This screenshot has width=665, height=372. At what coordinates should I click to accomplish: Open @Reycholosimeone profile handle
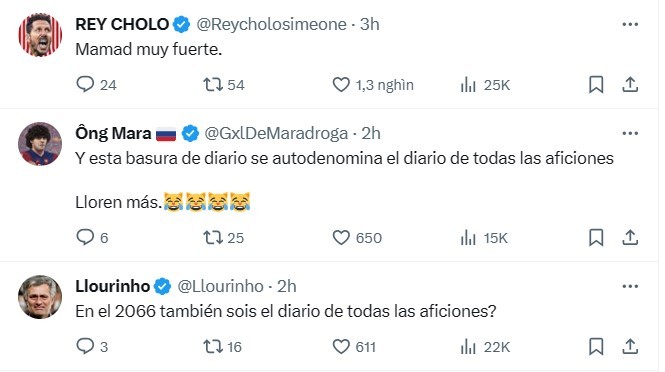[271, 24]
